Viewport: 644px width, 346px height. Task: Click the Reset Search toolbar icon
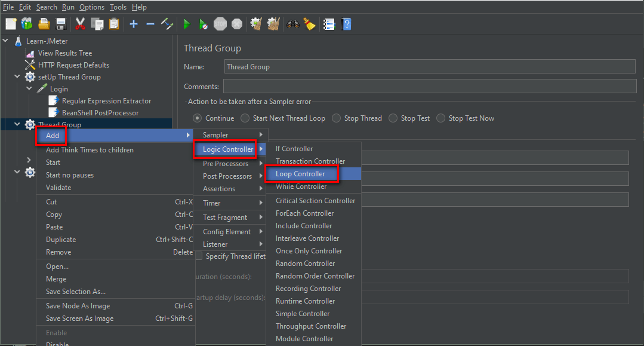[309, 24]
